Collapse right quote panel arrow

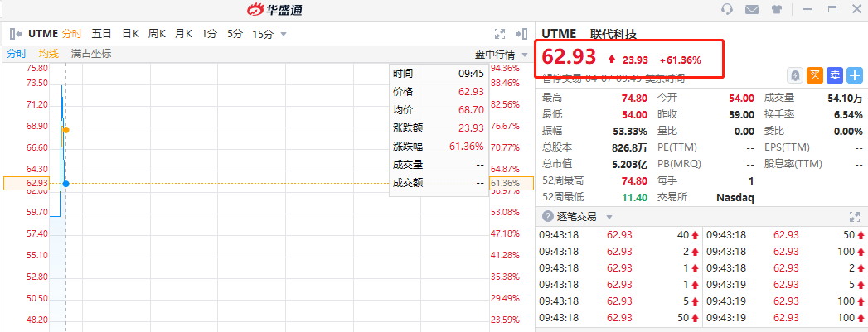coord(521,34)
